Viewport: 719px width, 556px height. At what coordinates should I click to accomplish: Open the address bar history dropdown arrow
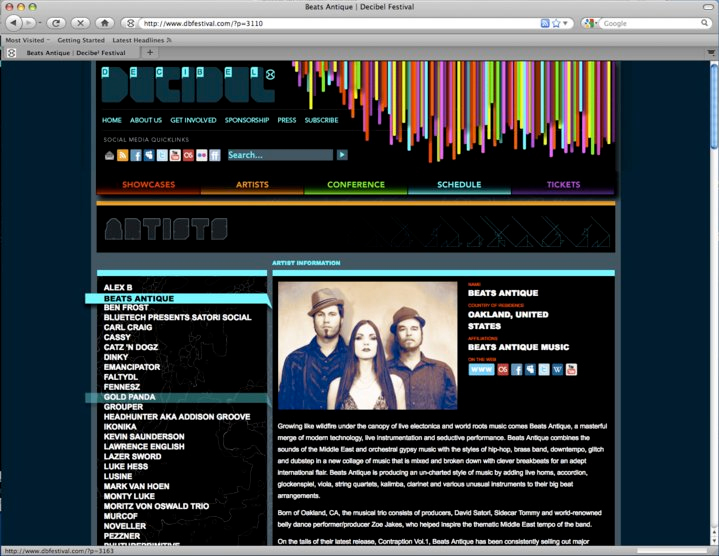pos(565,23)
